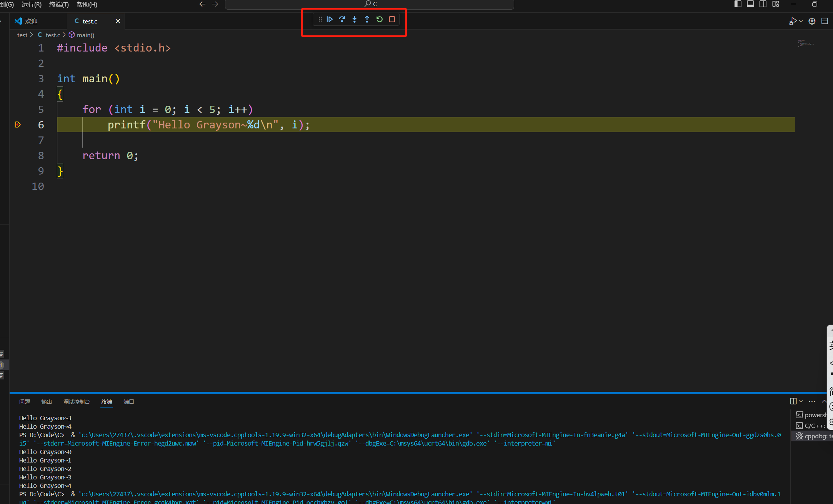Click the Step Over debug icon
This screenshot has height=504, width=833.
tap(342, 19)
